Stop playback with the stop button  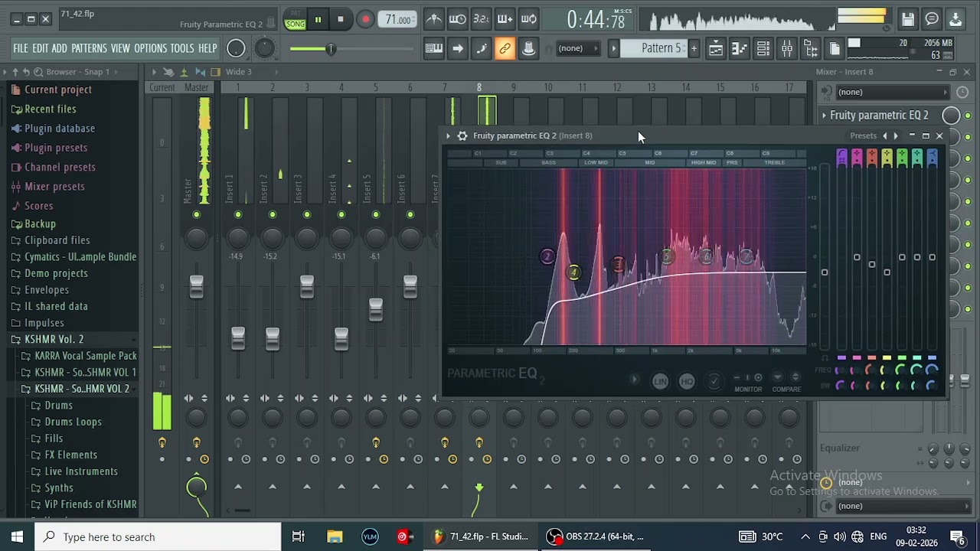(341, 19)
